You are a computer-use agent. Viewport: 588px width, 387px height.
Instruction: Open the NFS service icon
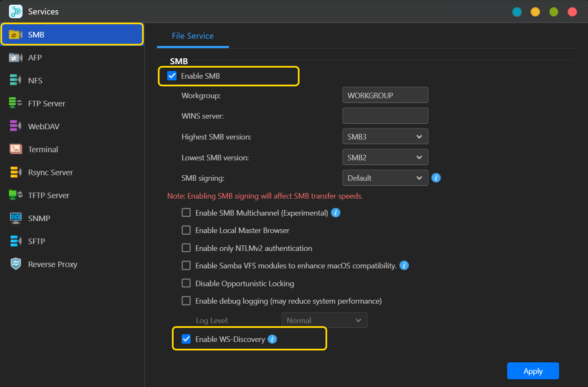16,80
